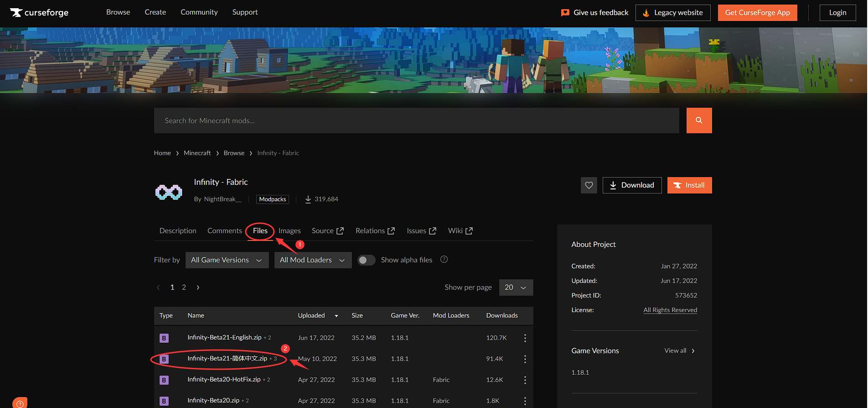This screenshot has height=408, width=868.
Task: Click the download count arrow icon
Action: pos(308,199)
